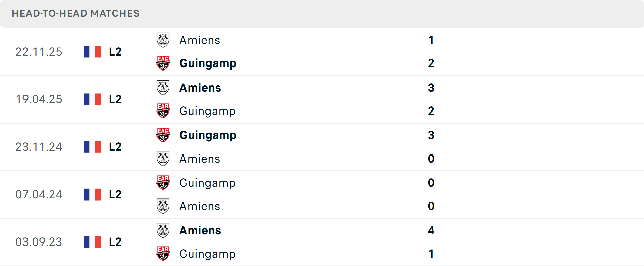Click the Guingamp logo in the 07.04.24 row
The width and height of the screenshot is (644, 266).
[x=163, y=183]
